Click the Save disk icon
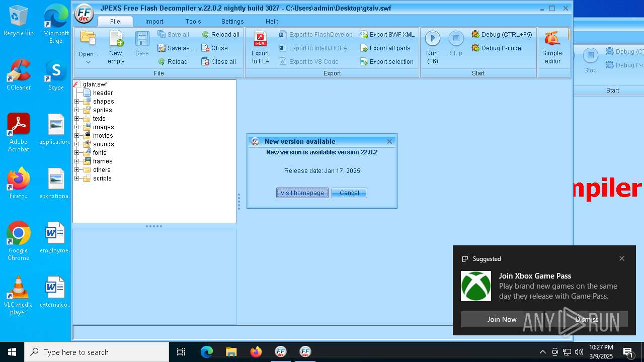 pyautogui.click(x=142, y=39)
